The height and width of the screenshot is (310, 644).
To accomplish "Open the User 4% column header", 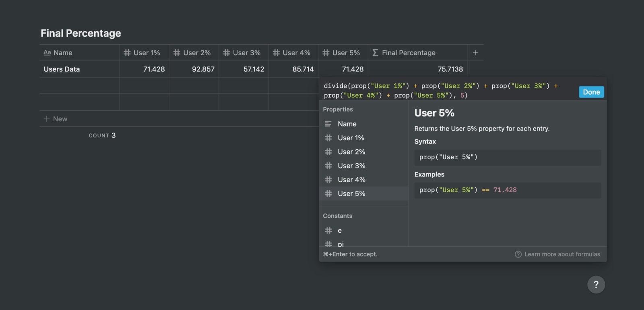I will tap(293, 53).
